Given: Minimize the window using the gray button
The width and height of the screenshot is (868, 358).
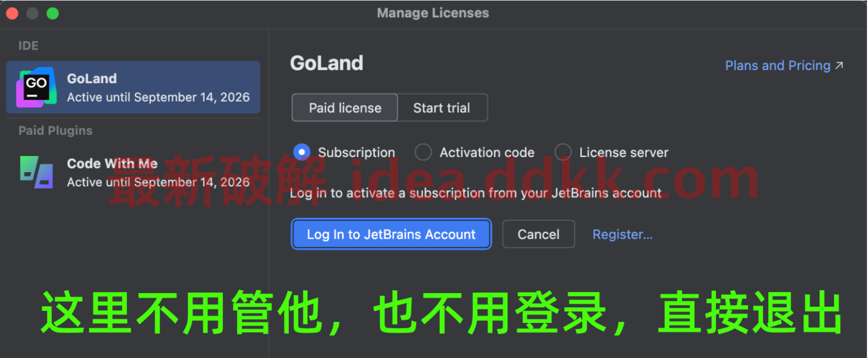Looking at the screenshot, I should point(33,13).
